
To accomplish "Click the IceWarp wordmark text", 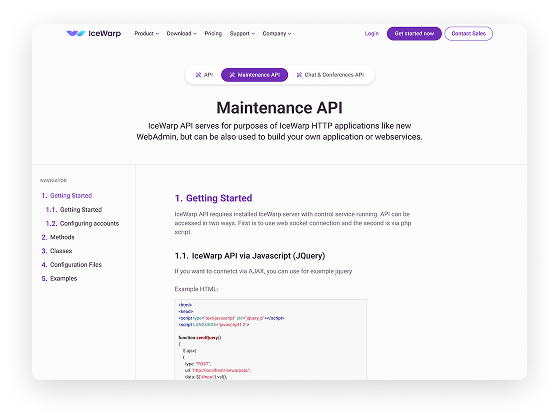I will tap(105, 34).
